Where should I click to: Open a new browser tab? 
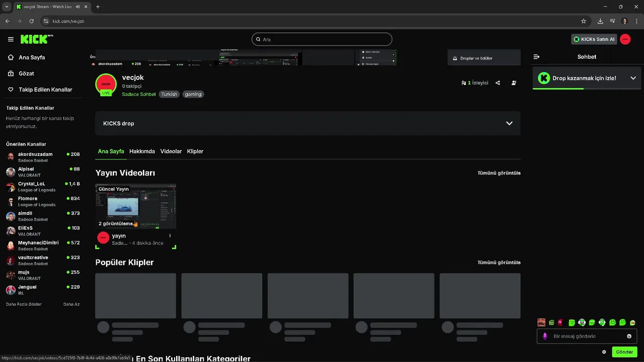coord(98,7)
